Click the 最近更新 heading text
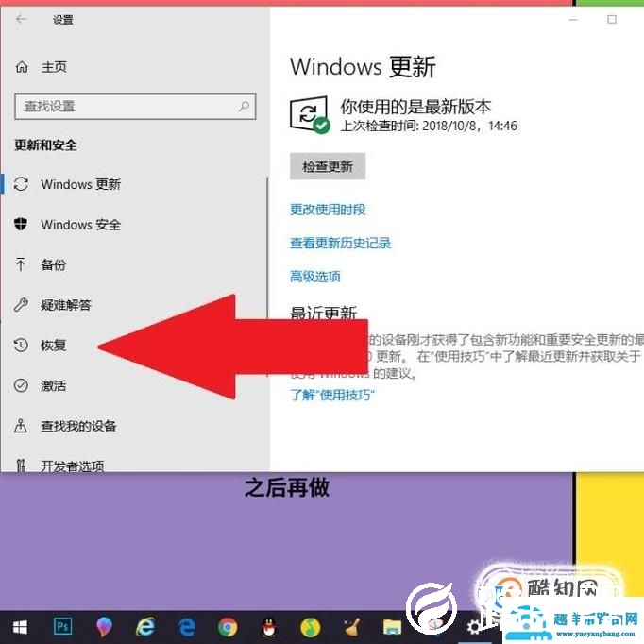This screenshot has width=644, height=644. [x=323, y=313]
